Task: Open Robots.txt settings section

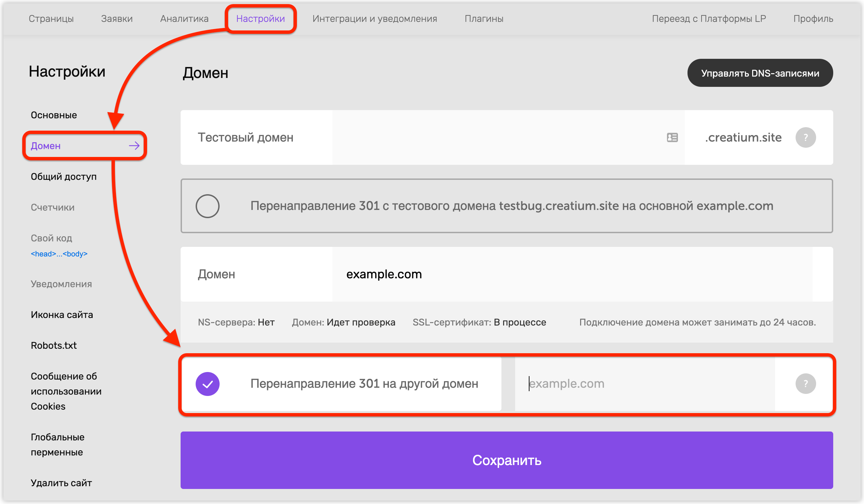Action: point(54,345)
